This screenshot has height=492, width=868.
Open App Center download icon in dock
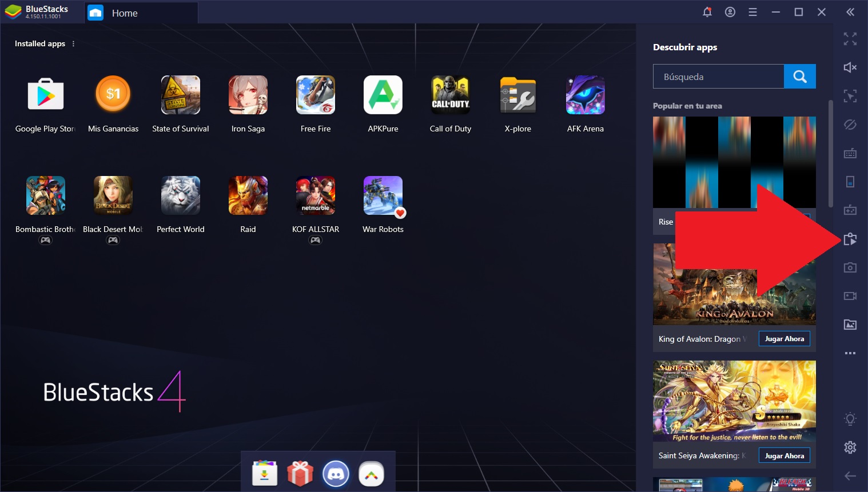coord(265,474)
